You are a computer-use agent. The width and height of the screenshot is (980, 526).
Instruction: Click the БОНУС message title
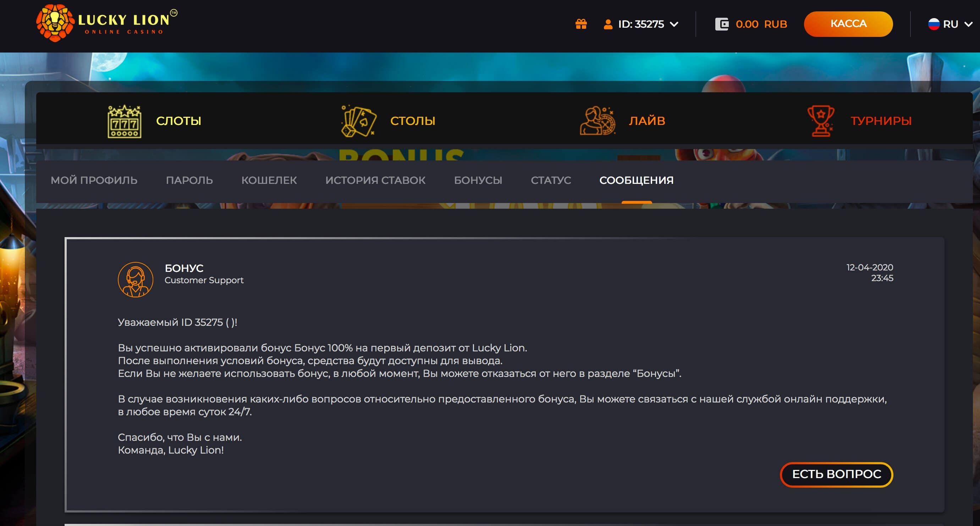(184, 268)
